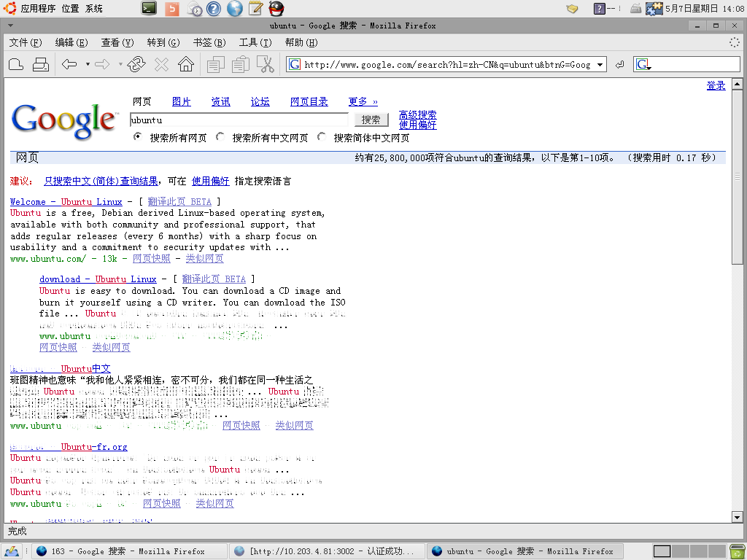Open the text editor notepad launcher

coord(256,9)
